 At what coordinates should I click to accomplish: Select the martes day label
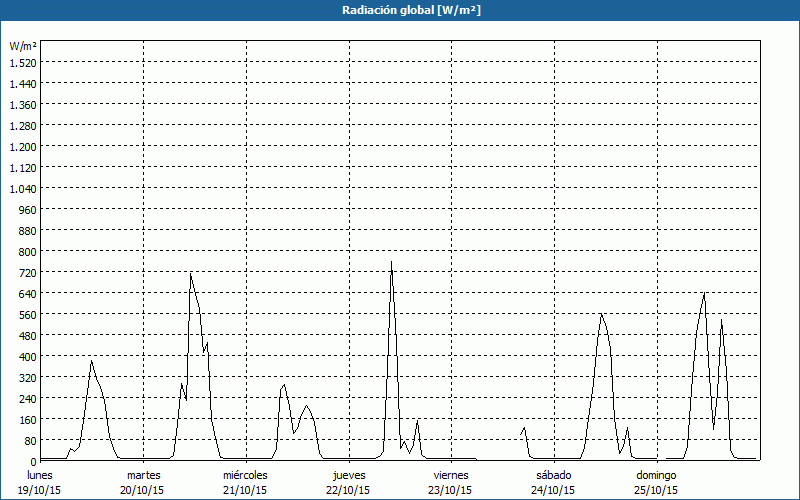(x=143, y=474)
